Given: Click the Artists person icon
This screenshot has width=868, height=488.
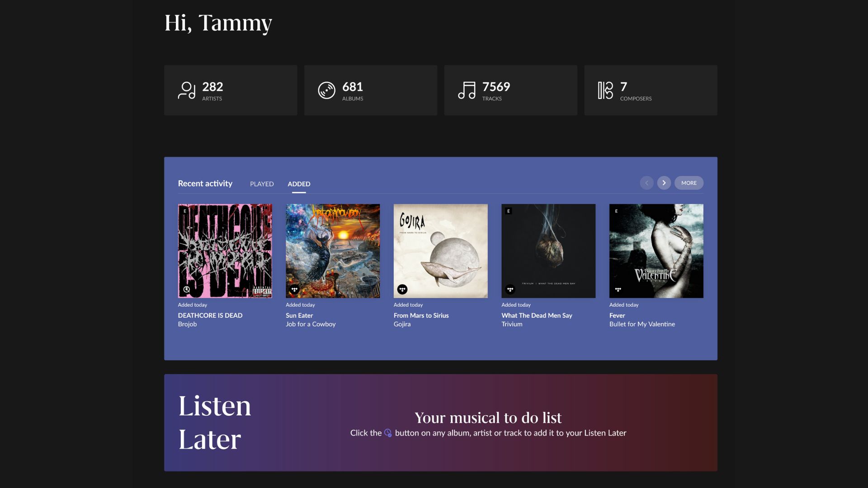Looking at the screenshot, I should [x=187, y=90].
